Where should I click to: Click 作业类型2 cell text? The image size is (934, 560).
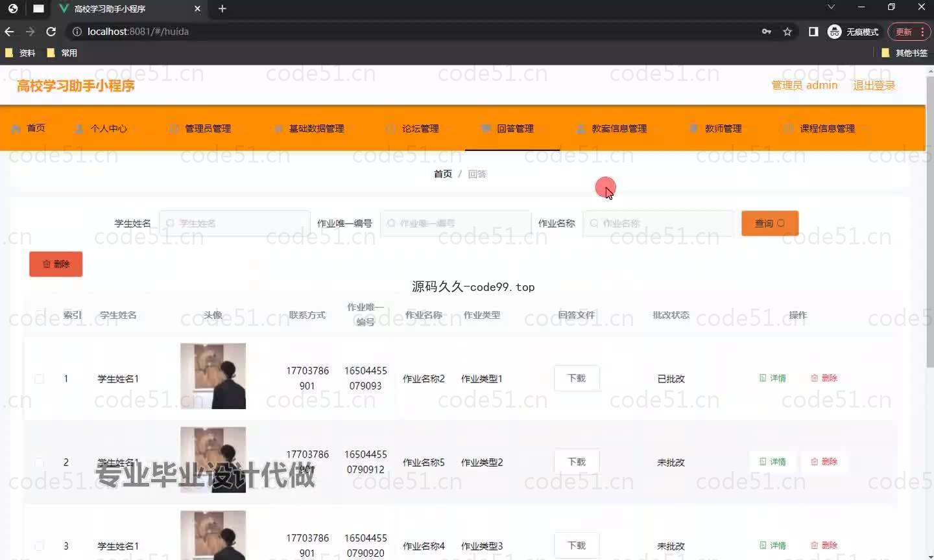482,462
